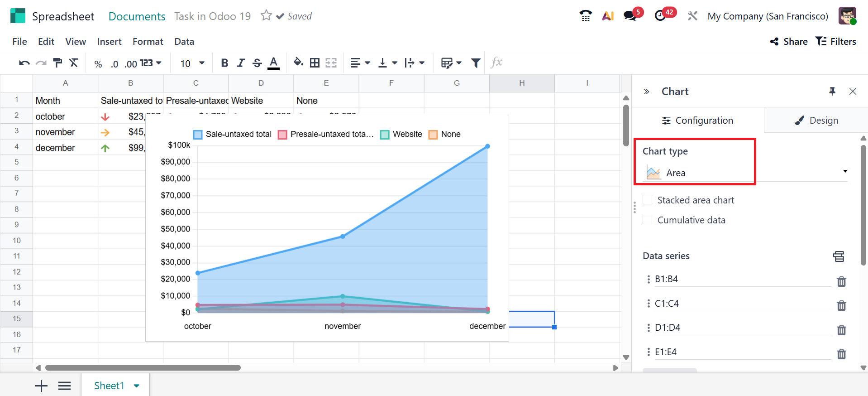The height and width of the screenshot is (396, 868).
Task: Check the Cumulative data option
Action: (x=648, y=220)
